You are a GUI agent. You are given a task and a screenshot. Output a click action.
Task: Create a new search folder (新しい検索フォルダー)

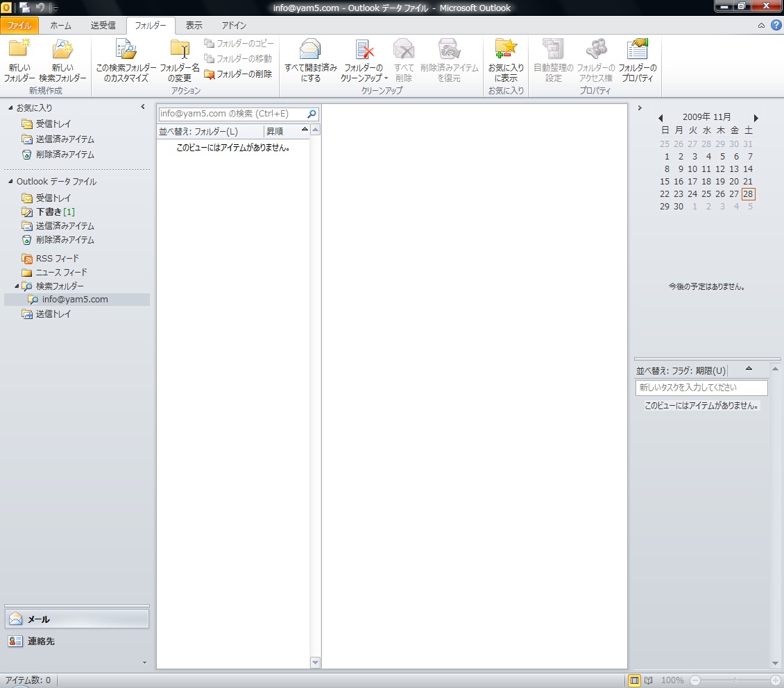62,60
